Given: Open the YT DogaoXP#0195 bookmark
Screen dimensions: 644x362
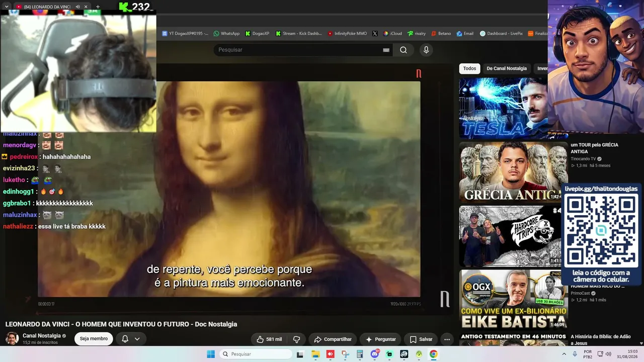Looking at the screenshot, I should (185, 34).
